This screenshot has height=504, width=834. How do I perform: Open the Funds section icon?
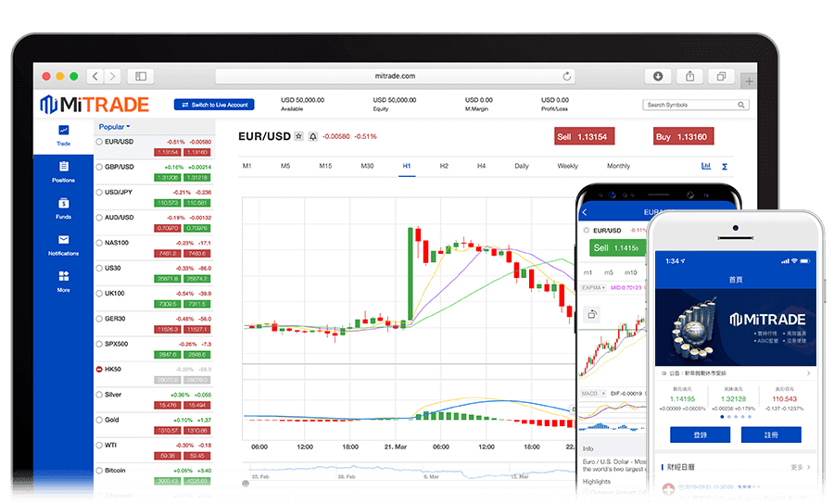[x=63, y=204]
